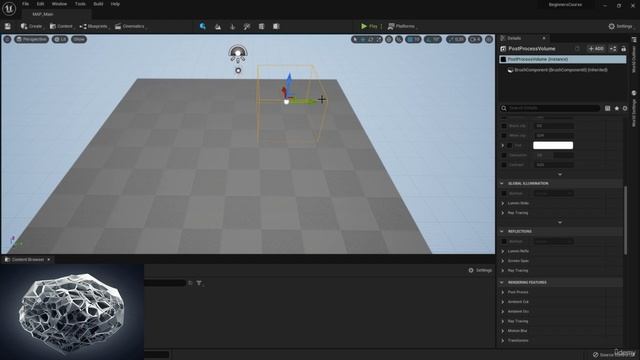Open the Edit menu
640x360 pixels.
40,4
